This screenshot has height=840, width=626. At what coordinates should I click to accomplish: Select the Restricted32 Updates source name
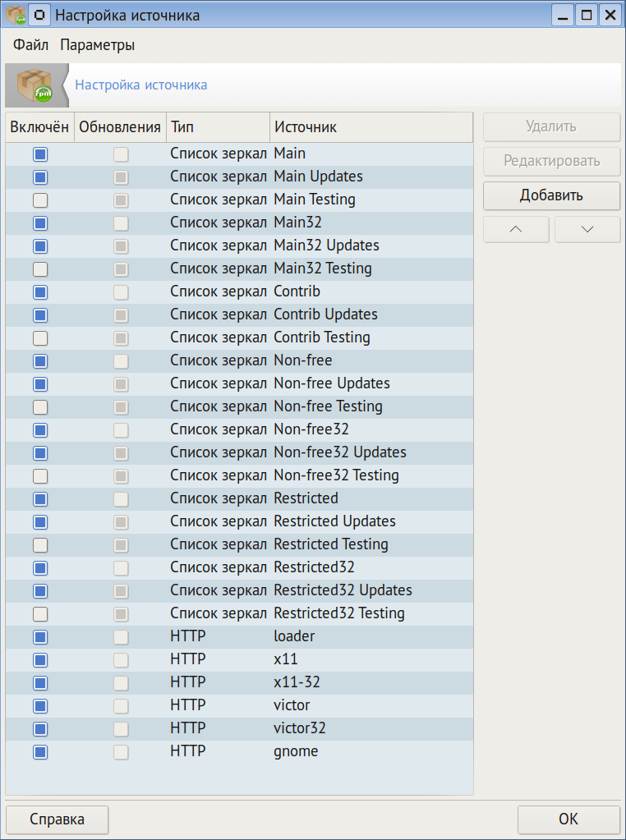(343, 591)
